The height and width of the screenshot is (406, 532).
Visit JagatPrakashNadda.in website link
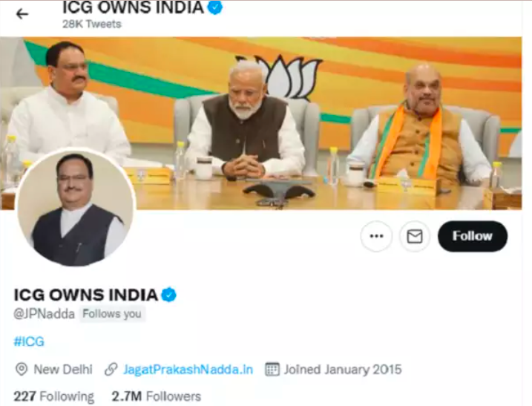click(x=188, y=370)
